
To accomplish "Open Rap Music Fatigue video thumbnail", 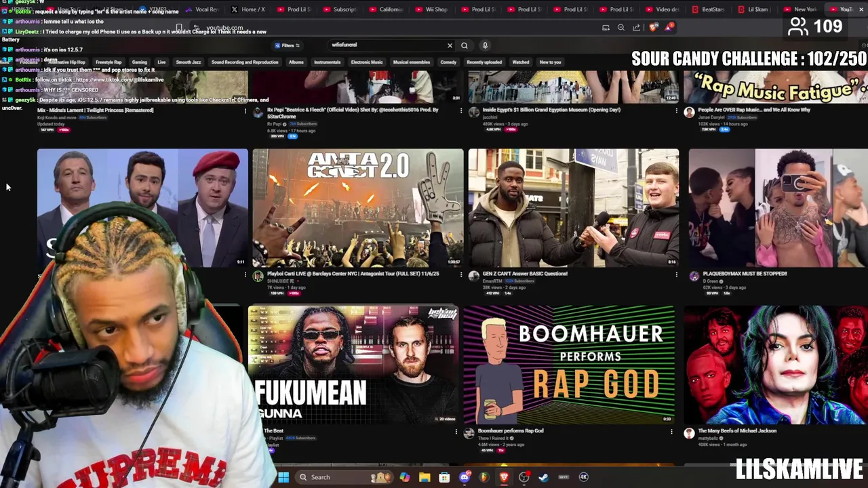I will [x=776, y=87].
